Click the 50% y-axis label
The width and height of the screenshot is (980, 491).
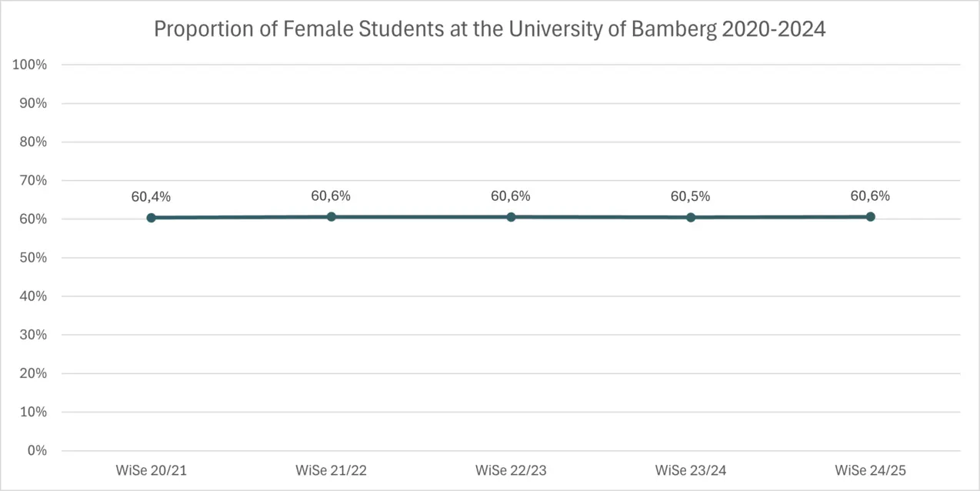(32, 258)
